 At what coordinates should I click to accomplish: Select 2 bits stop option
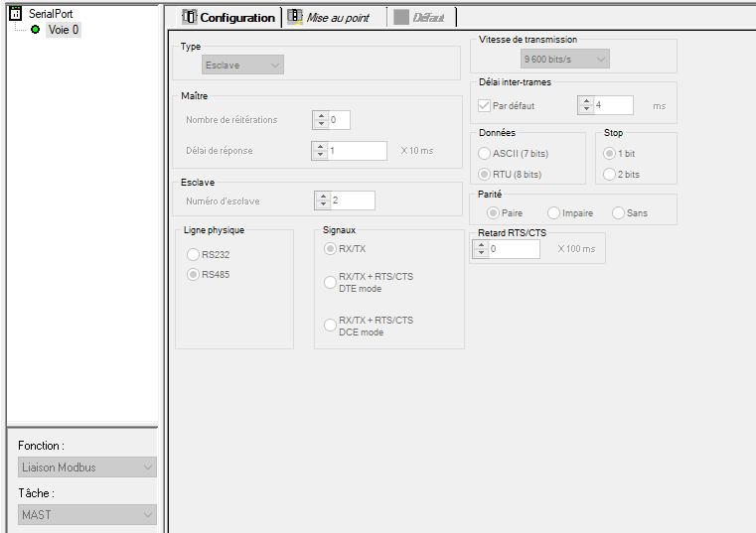610,175
